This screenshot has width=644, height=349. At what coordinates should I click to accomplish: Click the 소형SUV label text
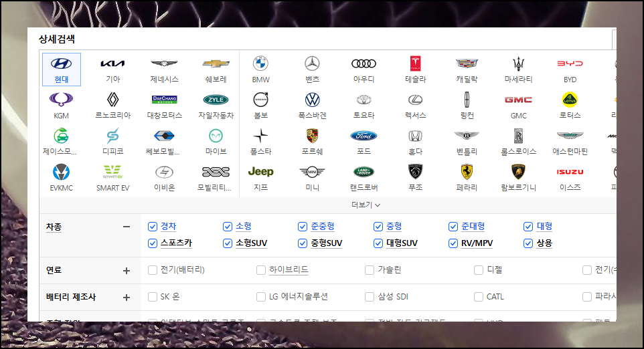pyautogui.click(x=251, y=243)
